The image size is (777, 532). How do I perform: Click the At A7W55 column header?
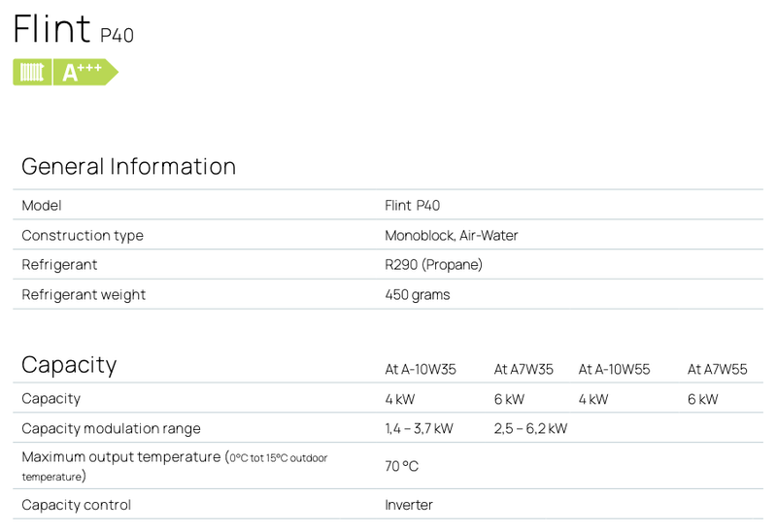[717, 369]
